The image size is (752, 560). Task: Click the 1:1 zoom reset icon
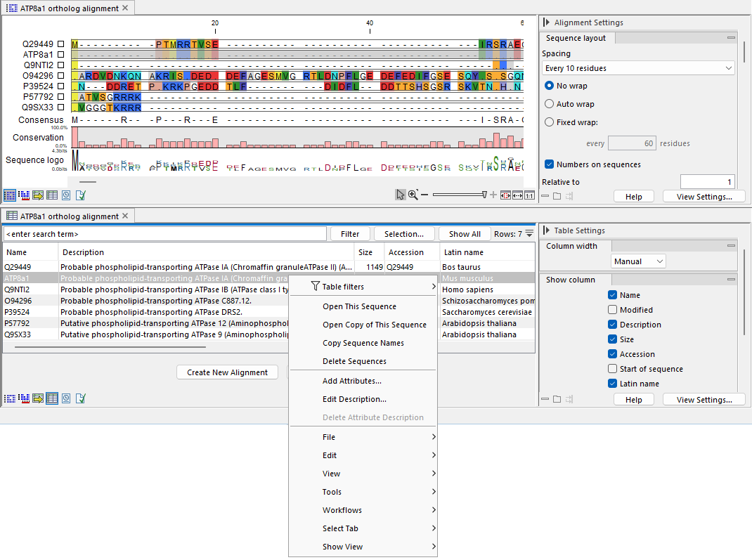(x=529, y=195)
